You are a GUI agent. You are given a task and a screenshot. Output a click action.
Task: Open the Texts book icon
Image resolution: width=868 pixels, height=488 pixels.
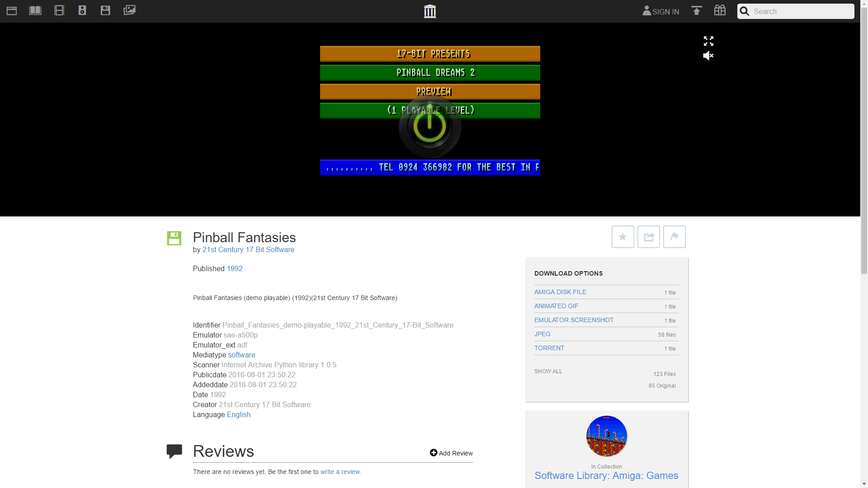tap(35, 10)
